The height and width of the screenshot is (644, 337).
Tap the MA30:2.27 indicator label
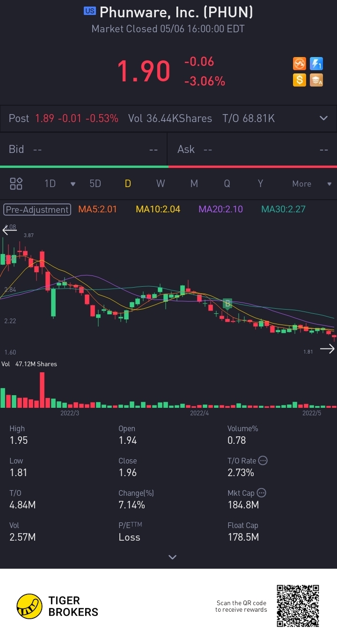point(283,209)
